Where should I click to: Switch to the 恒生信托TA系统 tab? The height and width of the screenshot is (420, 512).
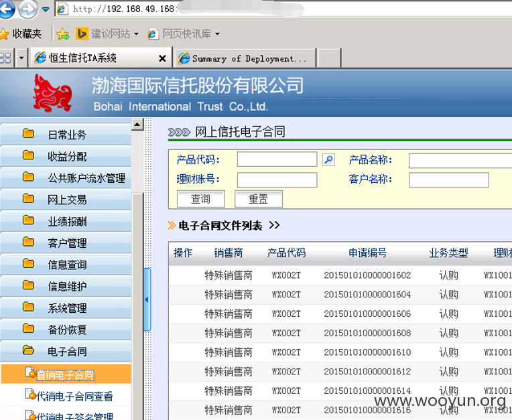coord(101,58)
